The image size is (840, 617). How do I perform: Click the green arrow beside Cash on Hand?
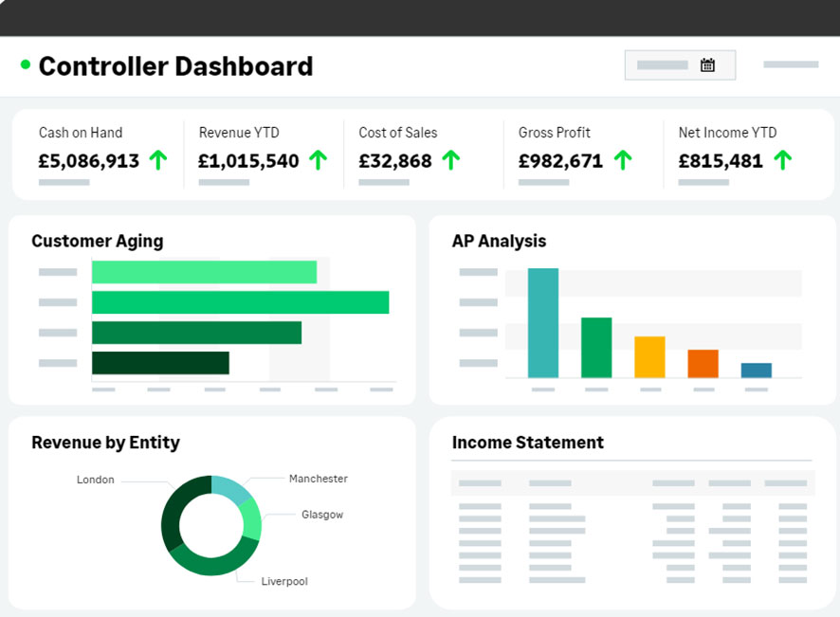click(x=157, y=160)
